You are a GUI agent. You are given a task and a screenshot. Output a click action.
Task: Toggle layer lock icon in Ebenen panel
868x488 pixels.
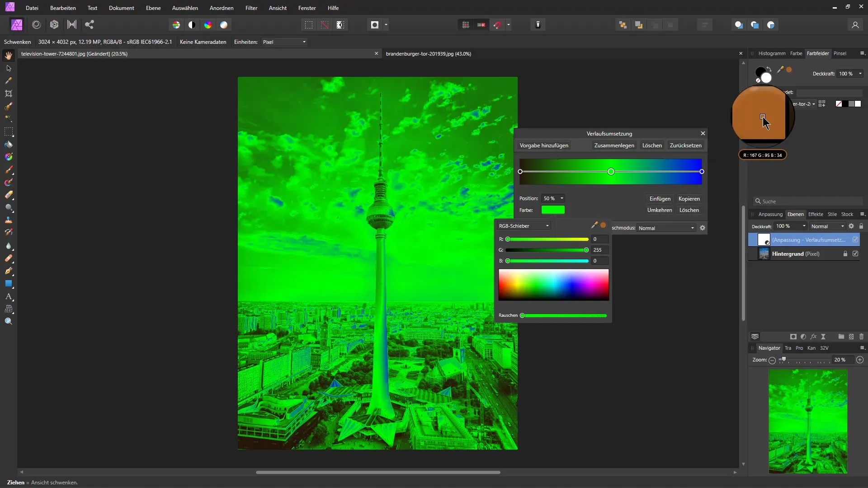tap(861, 226)
